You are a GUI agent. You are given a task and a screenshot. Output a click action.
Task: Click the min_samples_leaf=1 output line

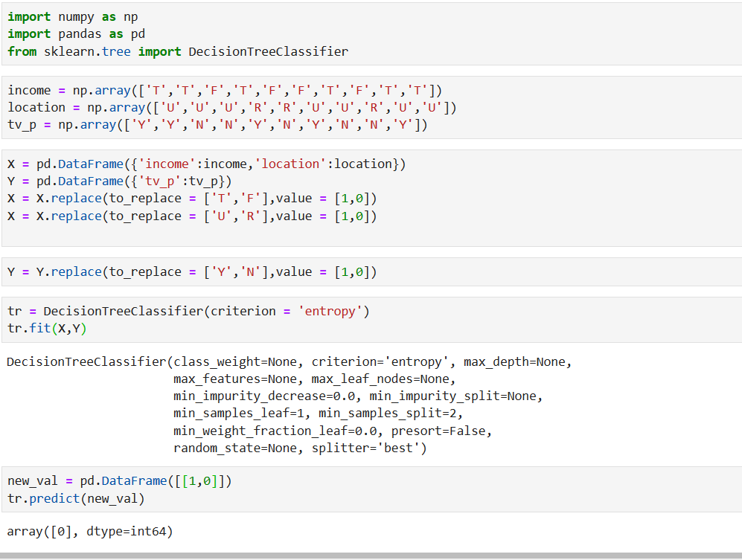pos(318,413)
